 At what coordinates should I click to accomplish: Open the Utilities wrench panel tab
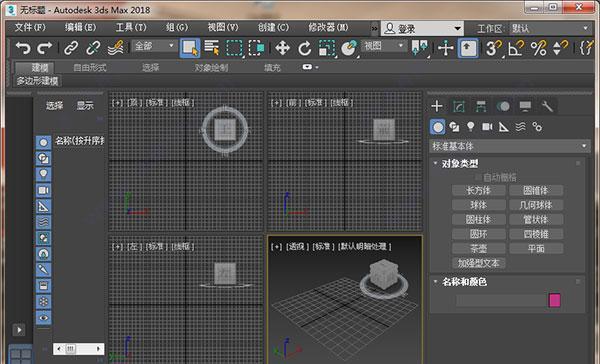[x=548, y=106]
